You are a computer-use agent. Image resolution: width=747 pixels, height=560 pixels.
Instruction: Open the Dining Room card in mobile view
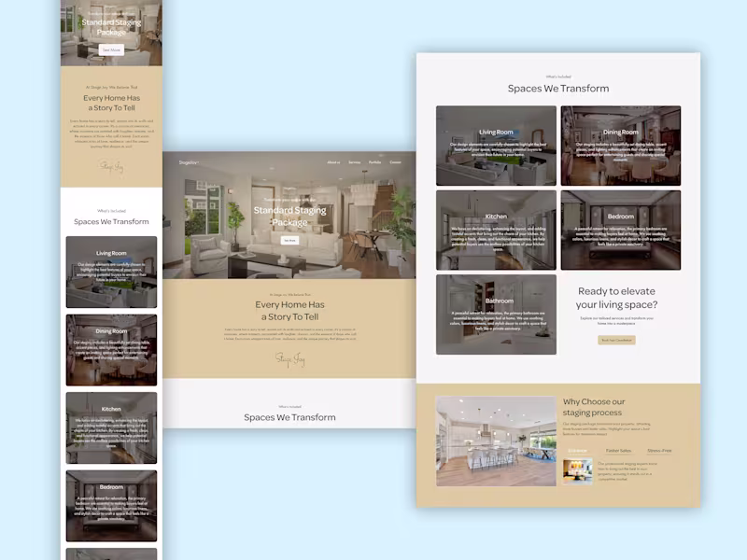click(111, 350)
